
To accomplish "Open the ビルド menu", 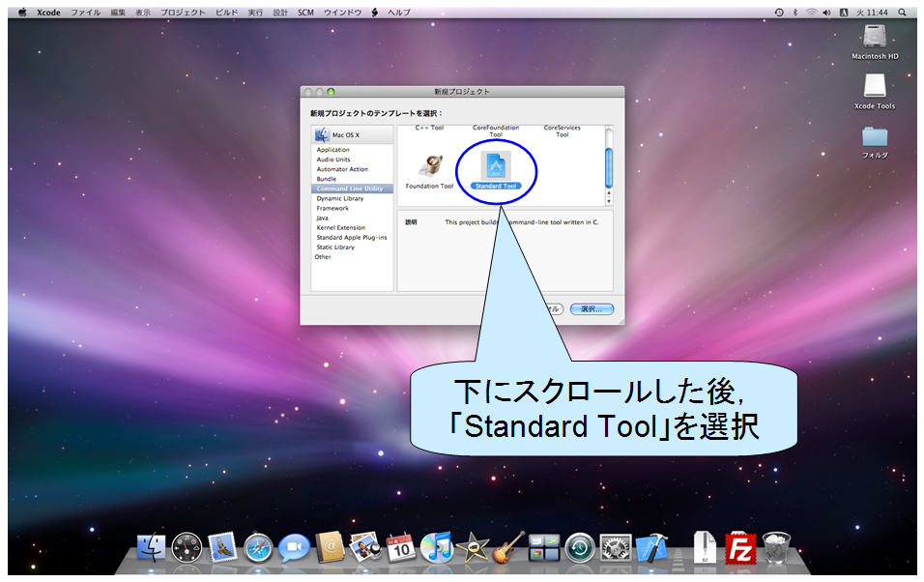I will click(x=227, y=12).
